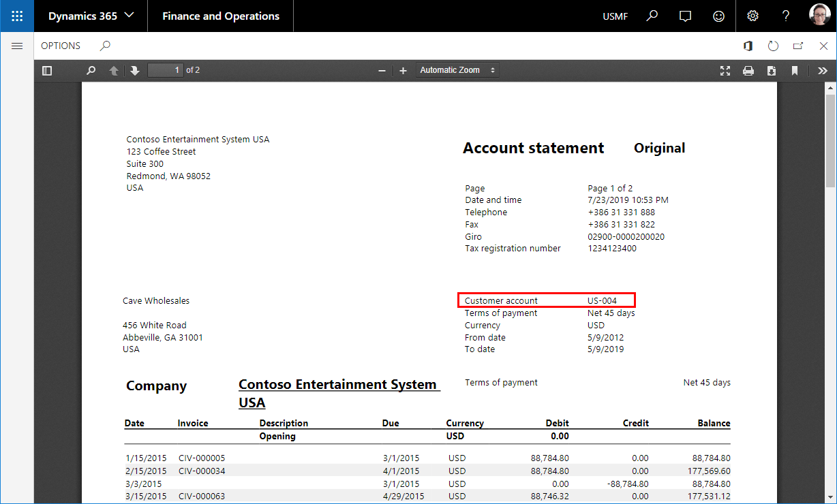Image resolution: width=837 pixels, height=504 pixels.
Task: Select customer account value US-004
Action: point(603,300)
